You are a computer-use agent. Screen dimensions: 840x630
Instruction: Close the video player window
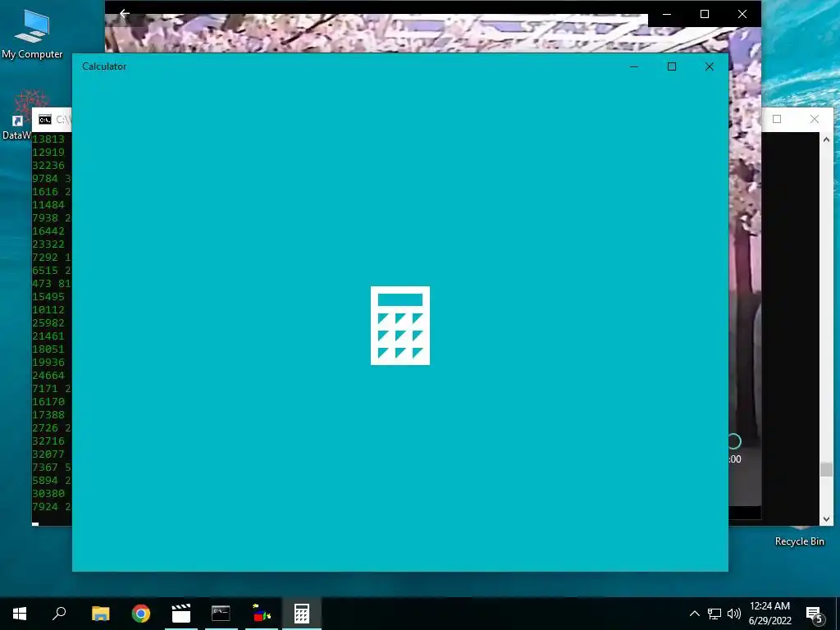point(742,14)
